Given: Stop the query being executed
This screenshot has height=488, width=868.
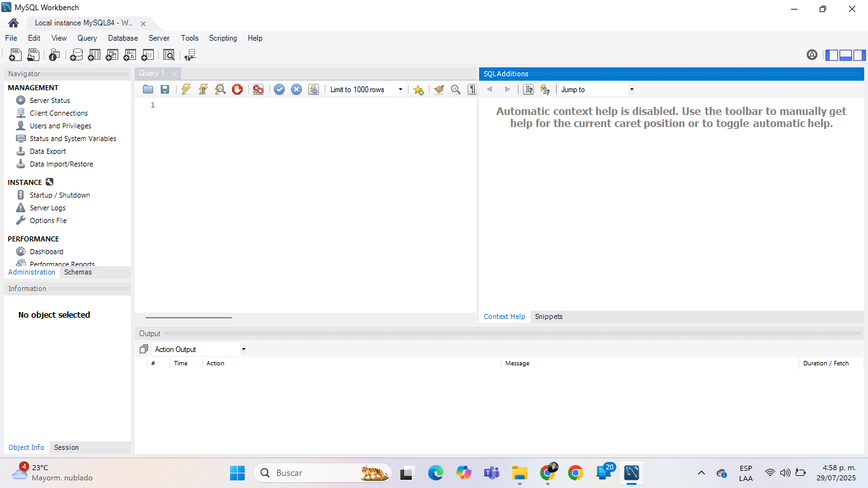Looking at the screenshot, I should 238,90.
